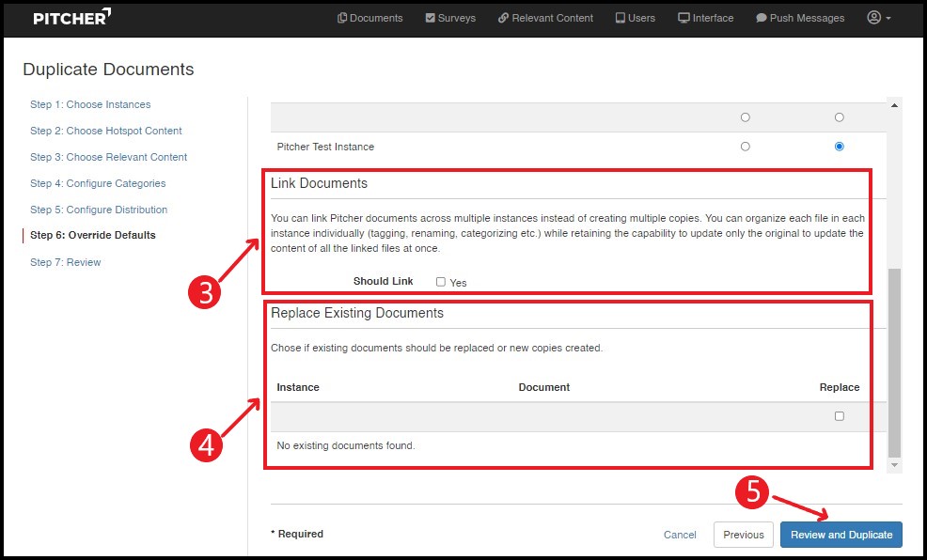Cancel the duplicate documents wizard
Screen dimensions: 927x560
tap(680, 535)
